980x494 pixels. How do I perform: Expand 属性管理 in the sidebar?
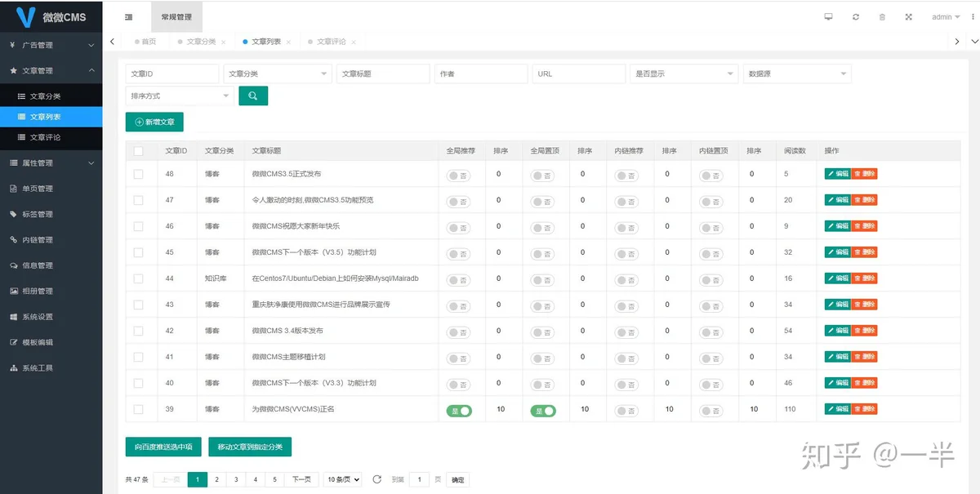point(51,162)
